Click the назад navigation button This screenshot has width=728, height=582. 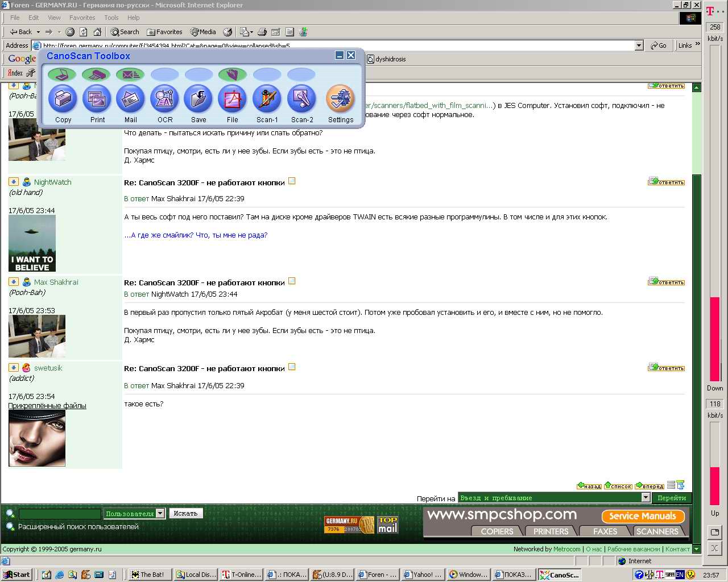point(589,486)
